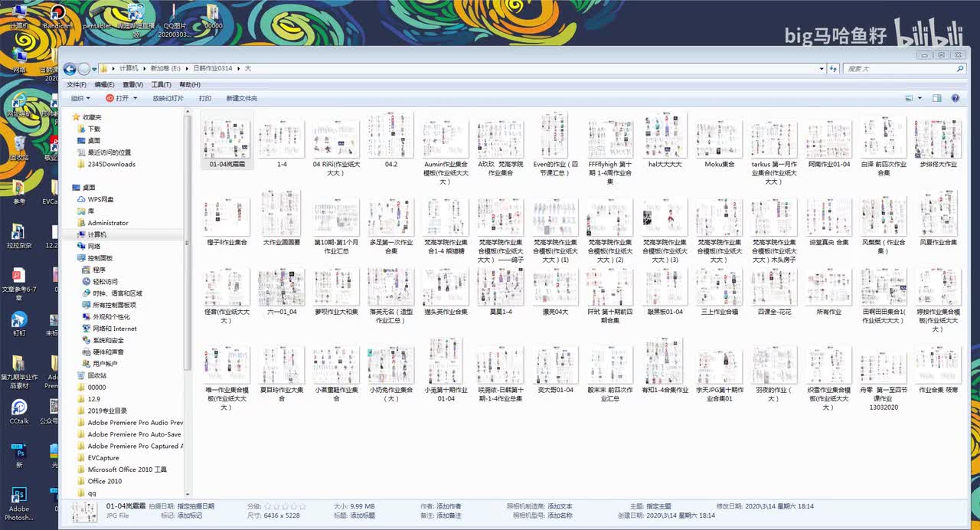Click the 新加卷 (E:) breadcrumb segment

[x=165, y=69]
